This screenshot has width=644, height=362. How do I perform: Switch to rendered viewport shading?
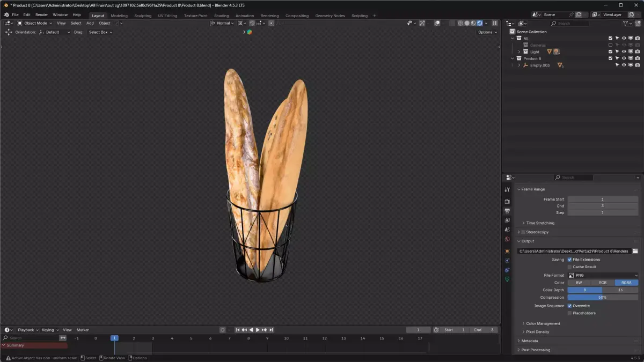point(479,23)
